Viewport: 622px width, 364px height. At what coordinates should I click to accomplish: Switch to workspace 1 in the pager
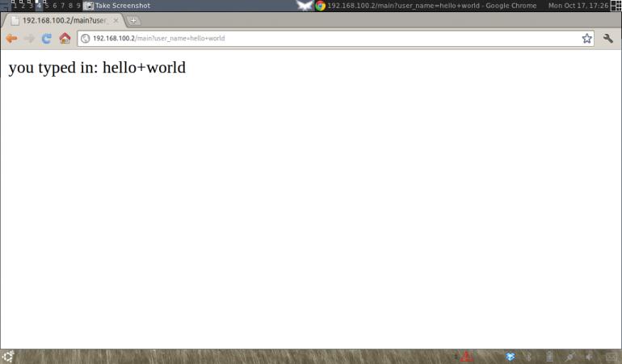[x=15, y=6]
